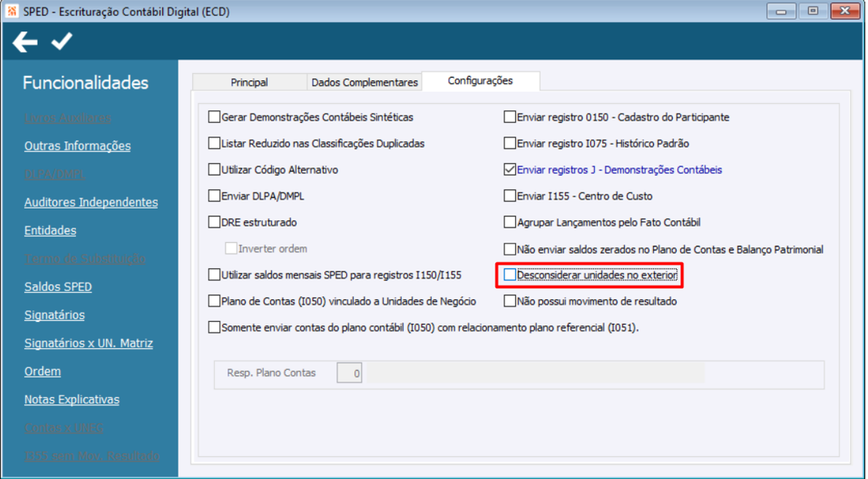Check Enviar registro 0150 Cadastro do Participante

pos(510,117)
